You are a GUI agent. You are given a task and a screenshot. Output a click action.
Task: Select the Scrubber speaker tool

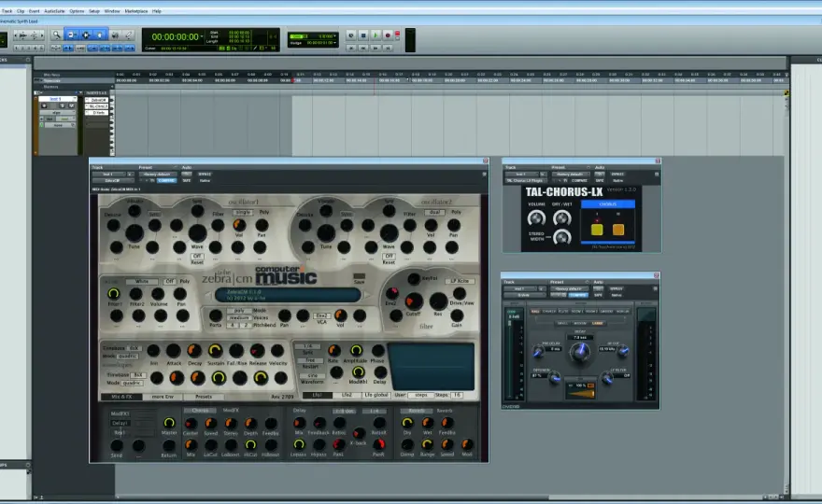pyautogui.click(x=115, y=35)
